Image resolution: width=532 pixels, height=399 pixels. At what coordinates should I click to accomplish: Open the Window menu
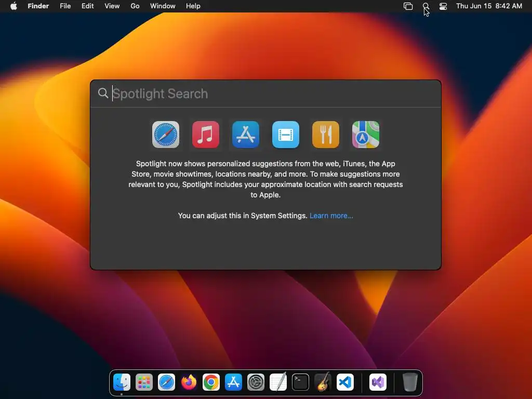coord(163,6)
